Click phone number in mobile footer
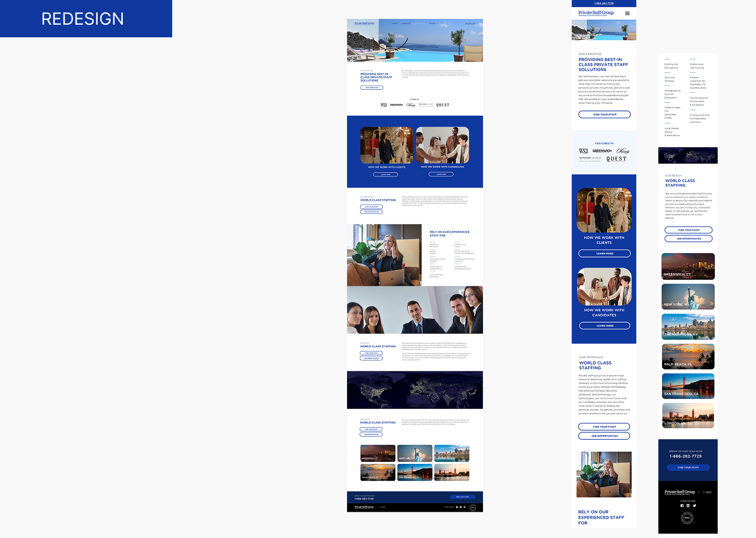 686,456
